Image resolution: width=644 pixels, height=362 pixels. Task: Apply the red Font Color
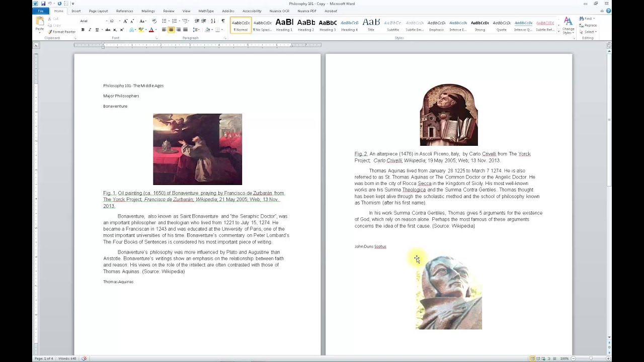click(151, 30)
